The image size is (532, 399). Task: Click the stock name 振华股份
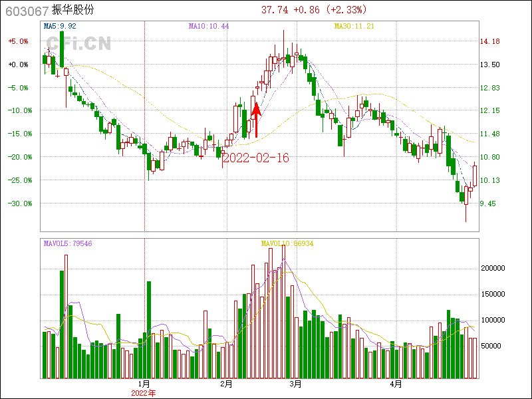(73, 10)
